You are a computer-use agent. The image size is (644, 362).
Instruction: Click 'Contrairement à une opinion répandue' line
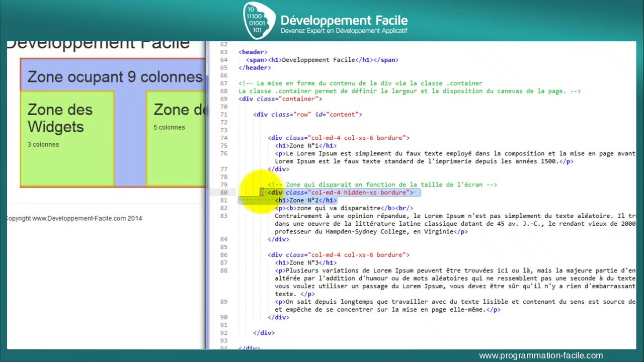point(455,216)
